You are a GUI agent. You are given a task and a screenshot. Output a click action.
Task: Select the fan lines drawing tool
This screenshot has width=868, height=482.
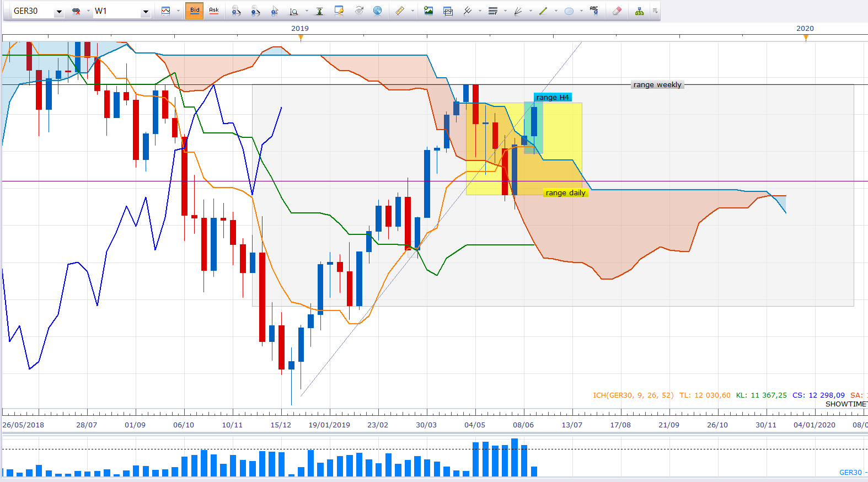coord(518,11)
